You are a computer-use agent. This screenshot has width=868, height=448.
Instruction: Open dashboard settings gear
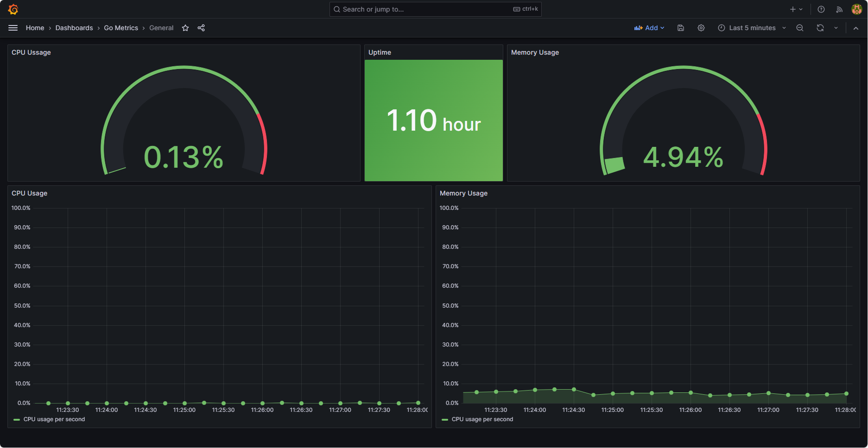[x=701, y=28]
